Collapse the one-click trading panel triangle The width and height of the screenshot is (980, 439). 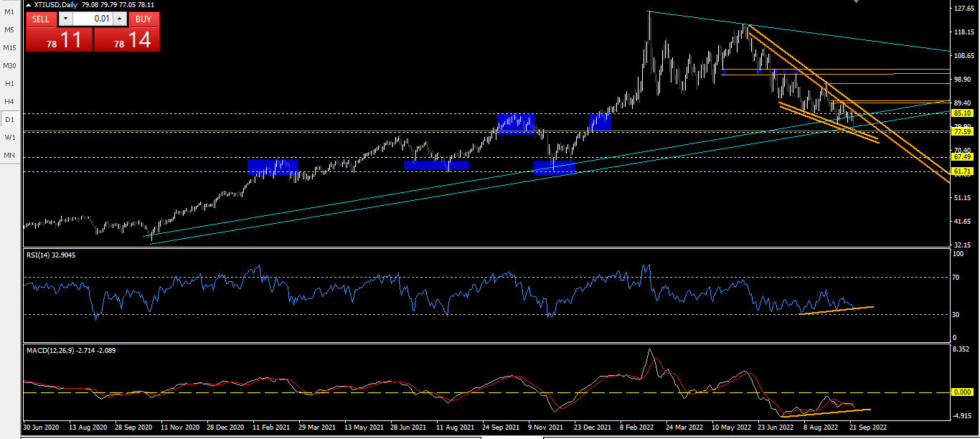(x=29, y=4)
